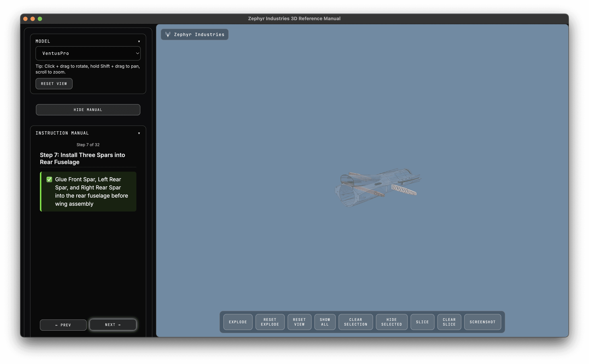Click the Zephyr Industries logo badge

click(x=194, y=34)
